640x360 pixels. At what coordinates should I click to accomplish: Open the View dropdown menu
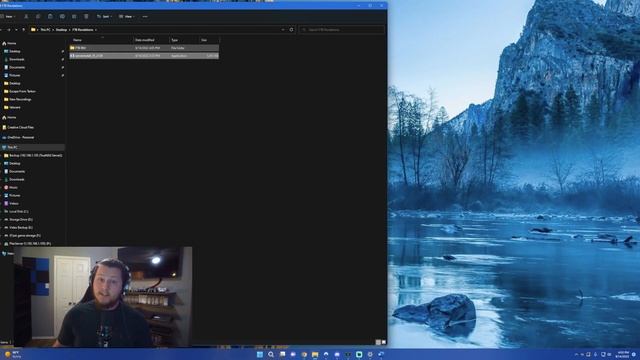tap(127, 17)
